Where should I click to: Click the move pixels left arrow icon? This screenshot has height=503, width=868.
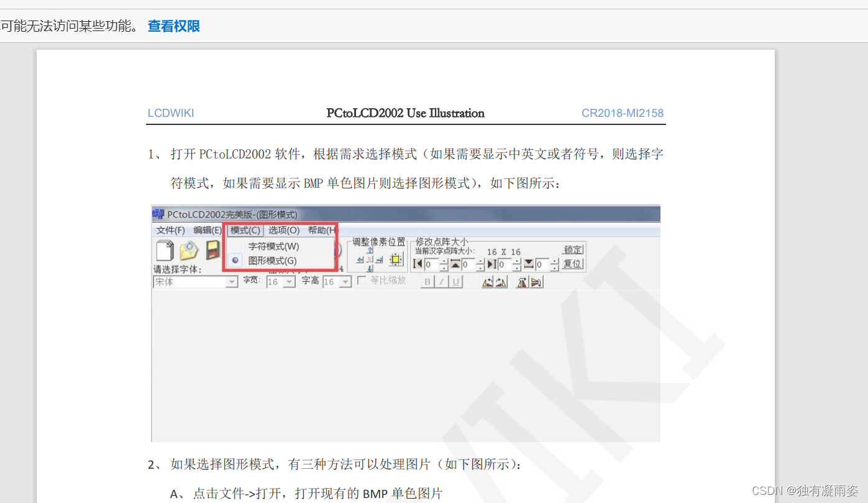tap(360, 260)
